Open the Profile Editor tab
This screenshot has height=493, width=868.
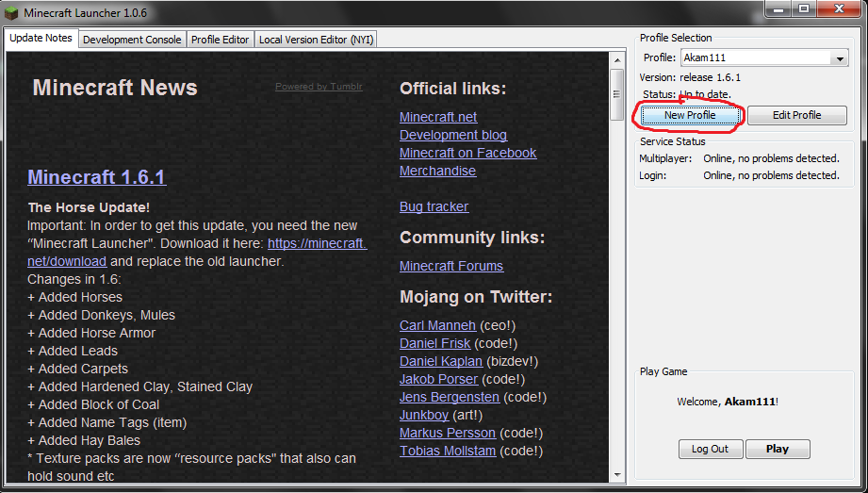click(x=220, y=40)
